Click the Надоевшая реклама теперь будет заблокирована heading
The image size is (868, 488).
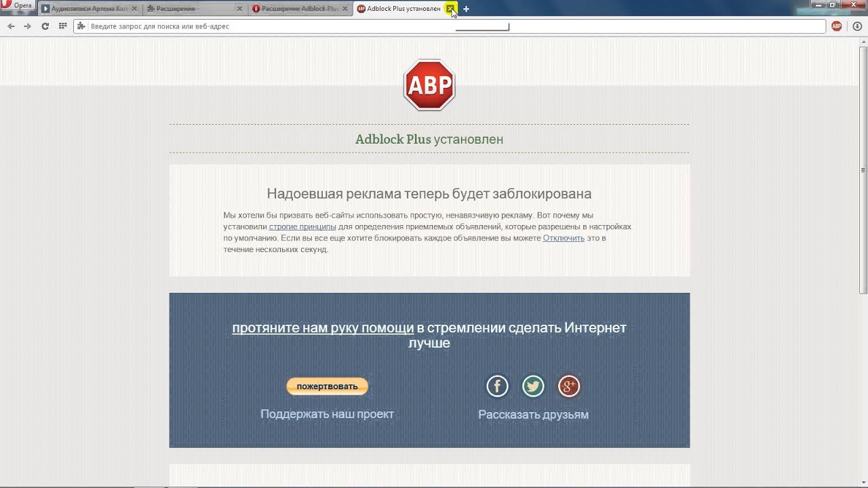tap(429, 194)
